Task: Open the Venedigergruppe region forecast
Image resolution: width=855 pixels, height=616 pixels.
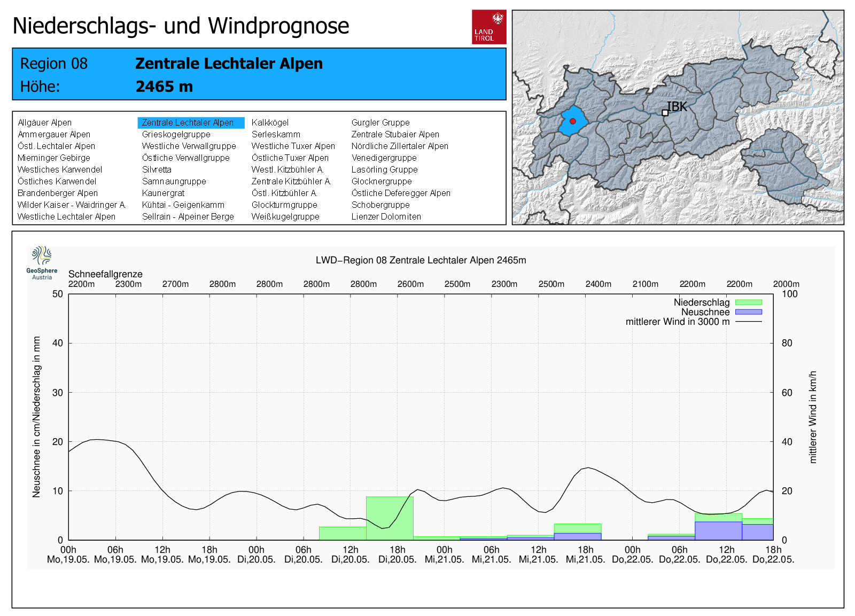Action: tap(384, 158)
